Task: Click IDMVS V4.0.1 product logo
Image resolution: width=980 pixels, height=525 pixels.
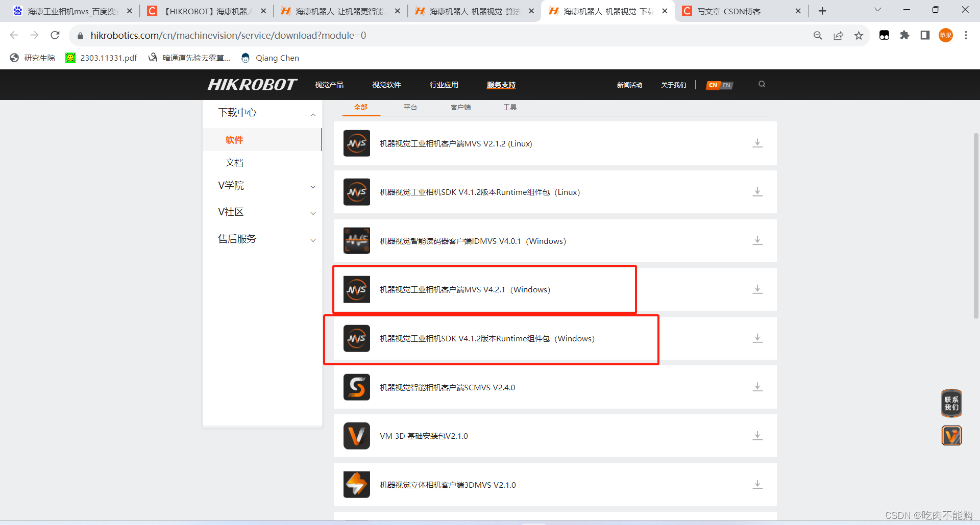Action: pos(357,241)
